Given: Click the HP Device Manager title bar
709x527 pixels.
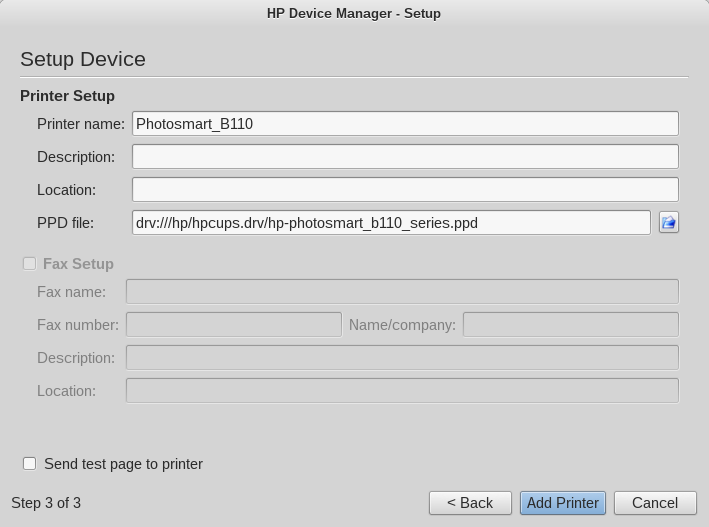Looking at the screenshot, I should click(x=354, y=13).
